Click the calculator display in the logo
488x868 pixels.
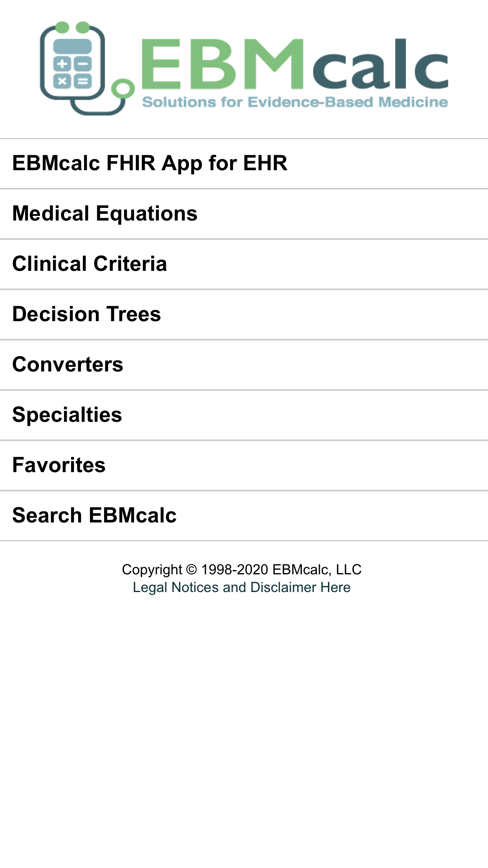tap(73, 46)
